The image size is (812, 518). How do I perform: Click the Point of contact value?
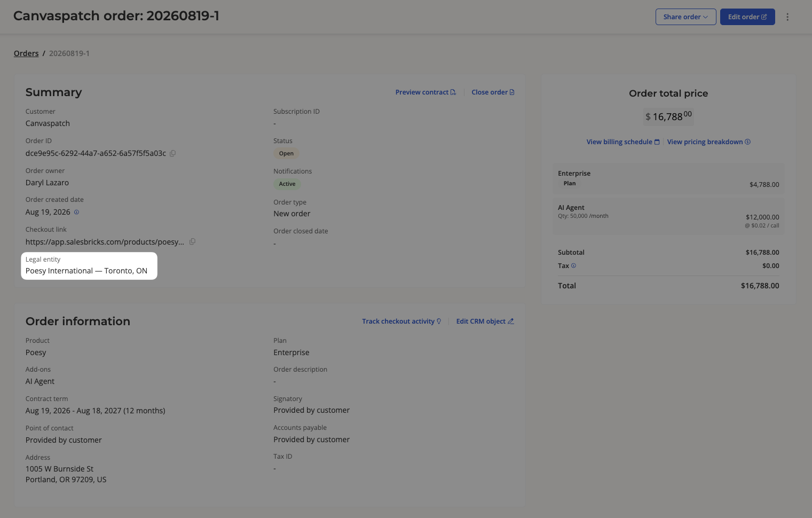[64, 440]
